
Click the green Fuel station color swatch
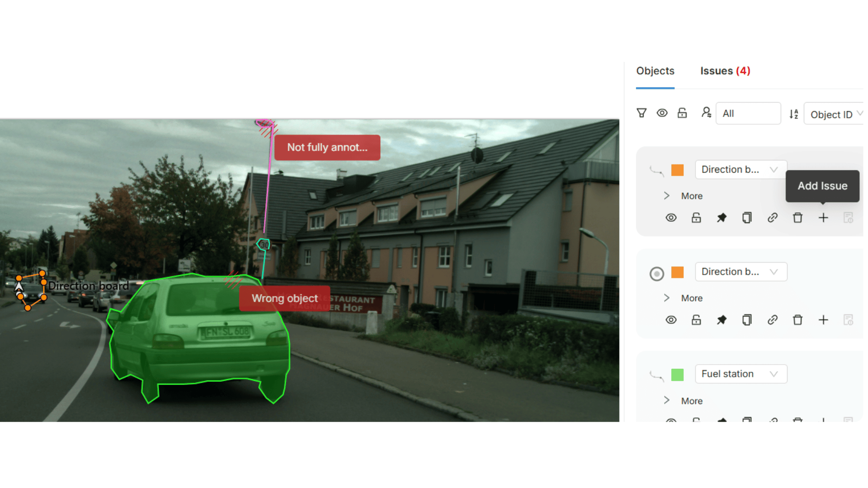(677, 375)
